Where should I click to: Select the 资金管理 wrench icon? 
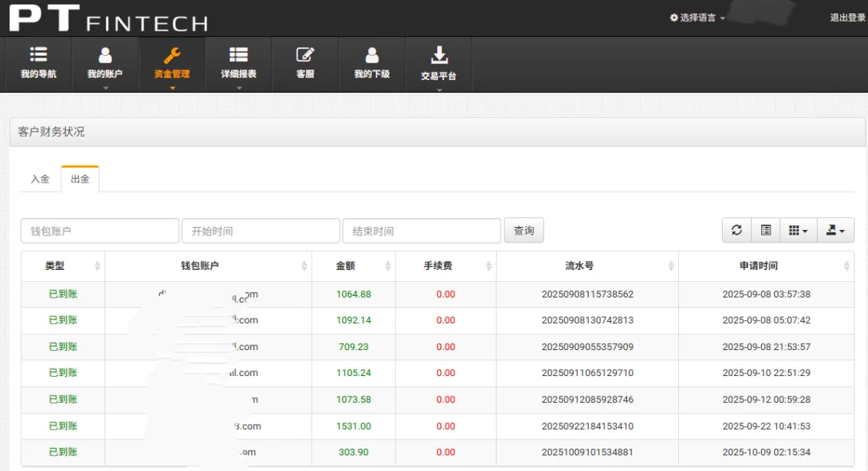(172, 56)
